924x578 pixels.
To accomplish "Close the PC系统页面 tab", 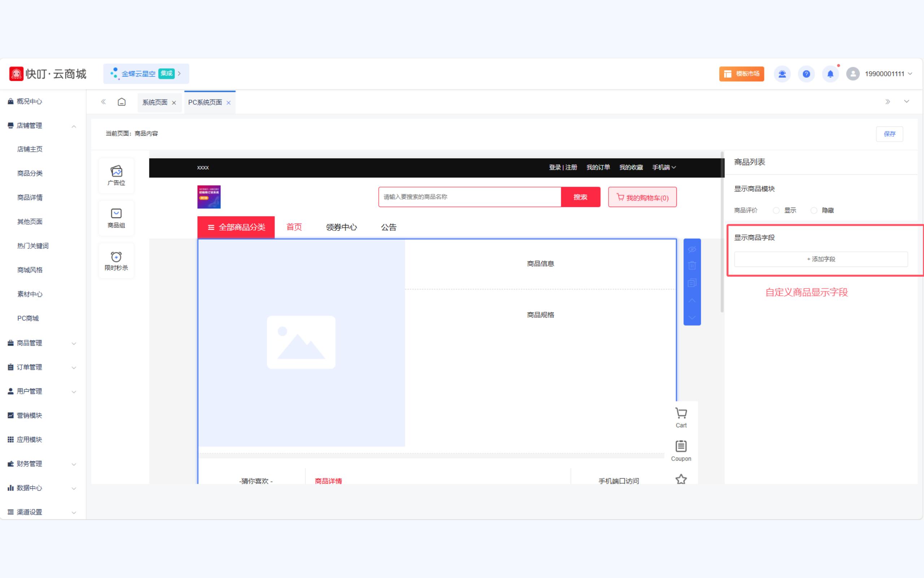I will coord(228,103).
